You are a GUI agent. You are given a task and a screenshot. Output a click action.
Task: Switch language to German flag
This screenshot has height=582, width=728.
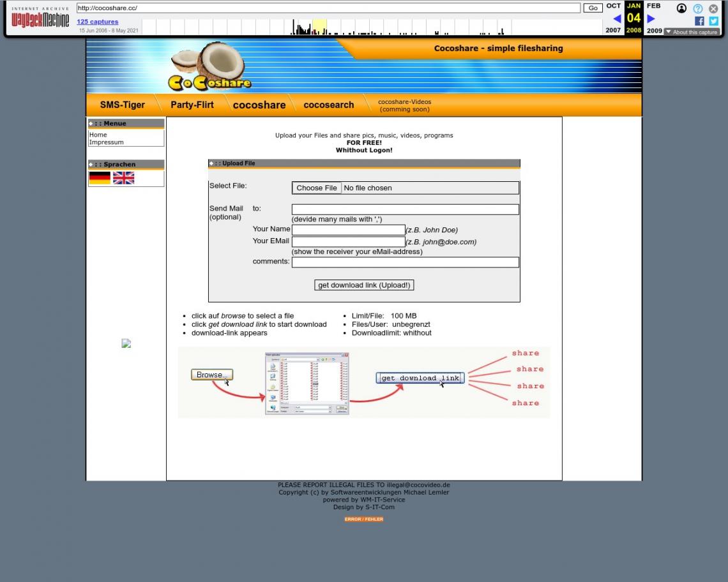100,178
